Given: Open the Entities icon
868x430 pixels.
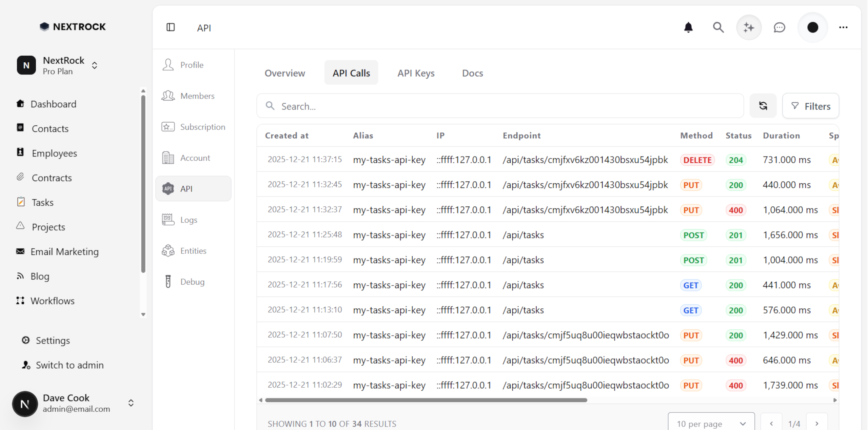Looking at the screenshot, I should 168,250.
